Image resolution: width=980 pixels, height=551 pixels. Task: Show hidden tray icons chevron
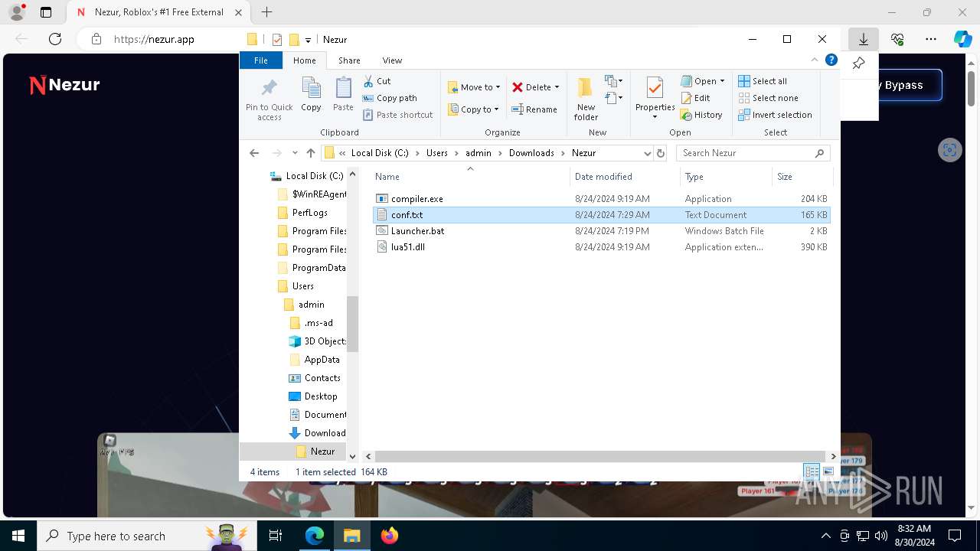click(x=825, y=536)
